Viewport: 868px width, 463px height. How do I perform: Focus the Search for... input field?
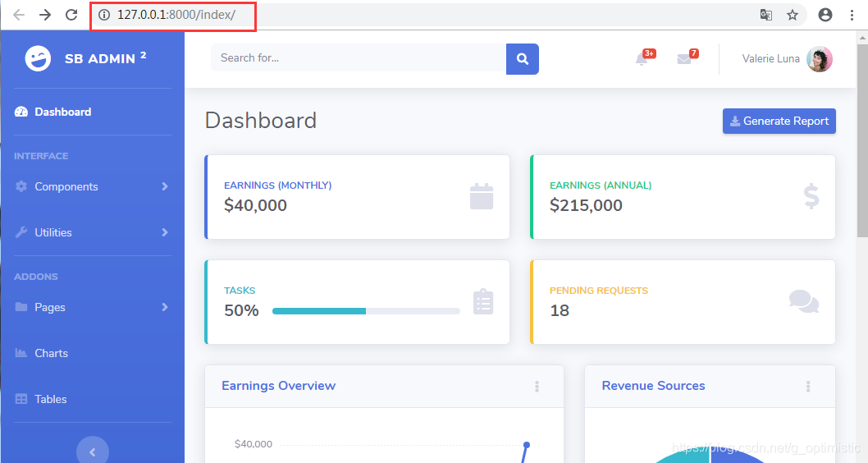point(359,58)
